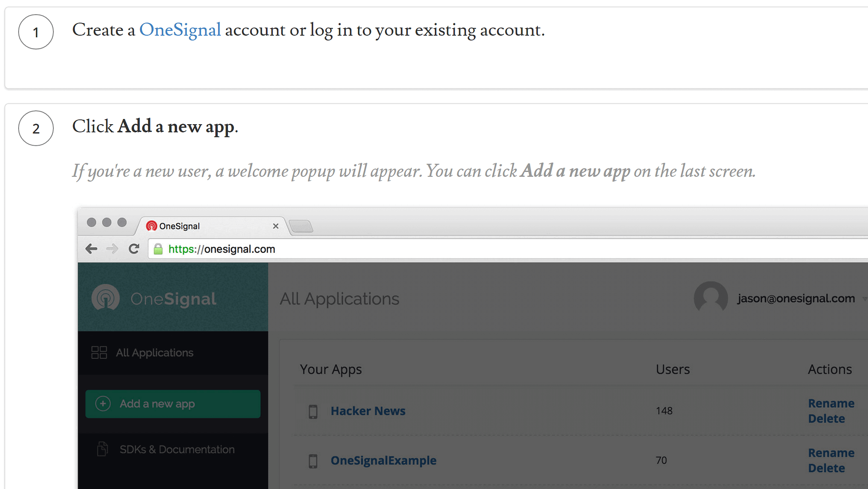
Task: Open the Hacker News app
Action: (368, 410)
